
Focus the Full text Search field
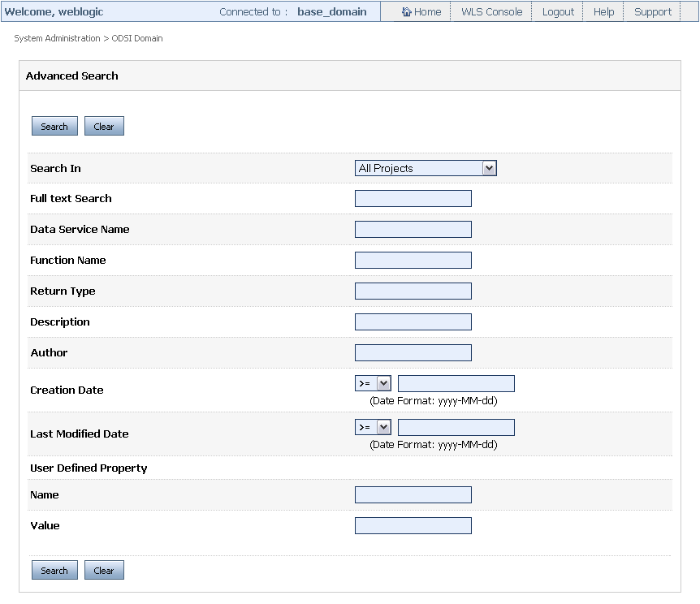tap(413, 199)
